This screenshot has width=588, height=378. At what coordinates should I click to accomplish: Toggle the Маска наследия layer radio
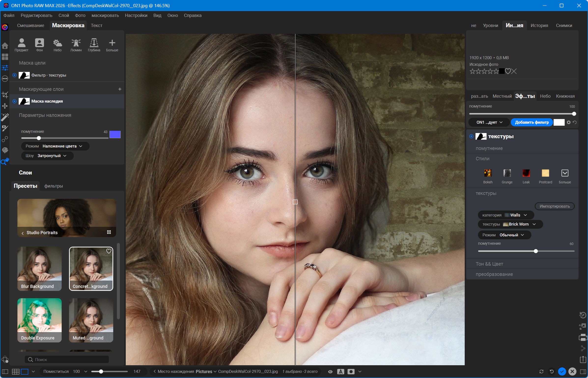14,101
